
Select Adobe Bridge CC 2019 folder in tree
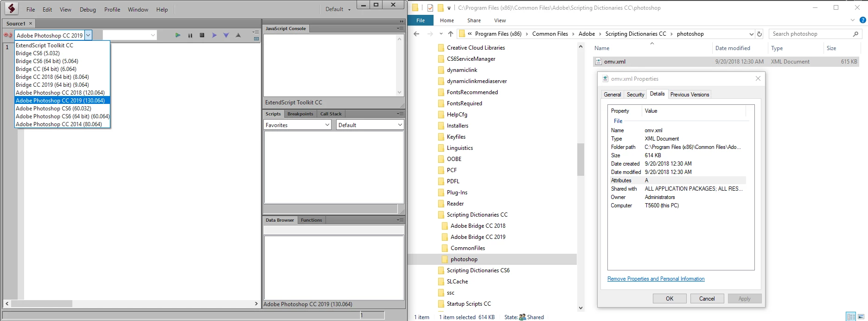478,237
